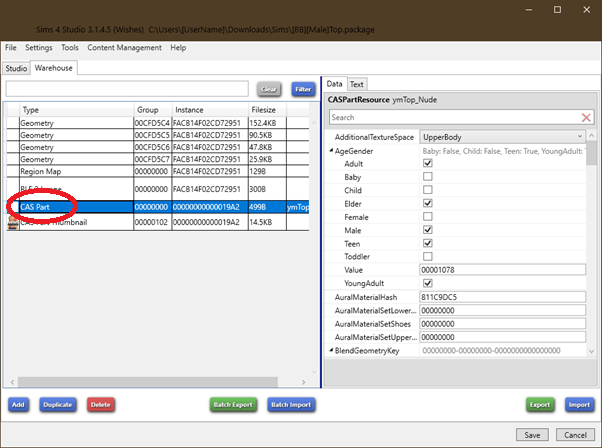Toggle the Teen checkbox

point(427,243)
